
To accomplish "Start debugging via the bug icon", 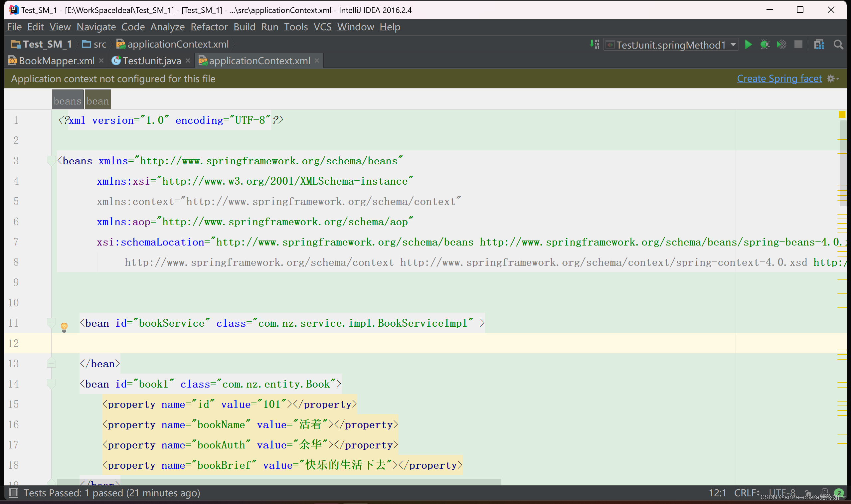I will (x=765, y=45).
